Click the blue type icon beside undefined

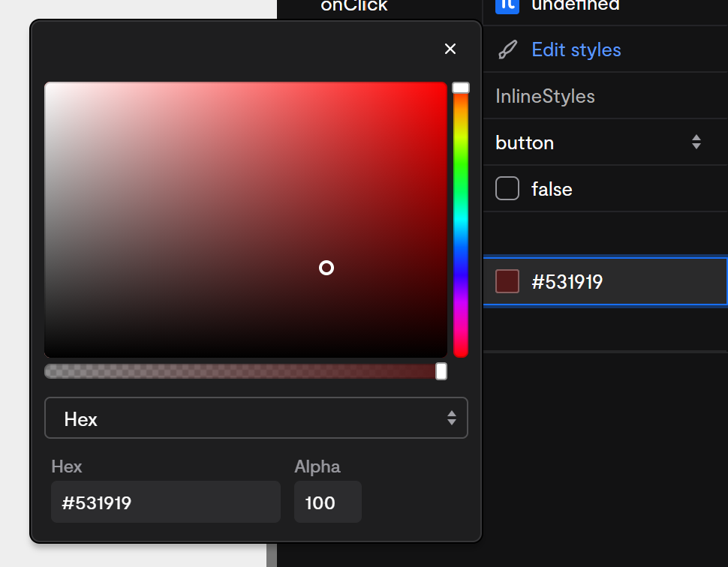(507, 5)
